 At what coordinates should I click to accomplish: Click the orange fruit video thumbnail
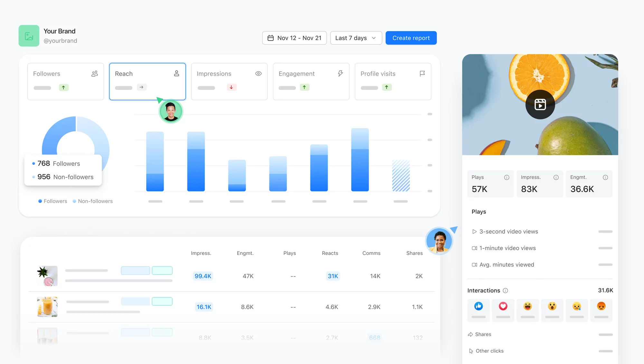click(x=540, y=104)
